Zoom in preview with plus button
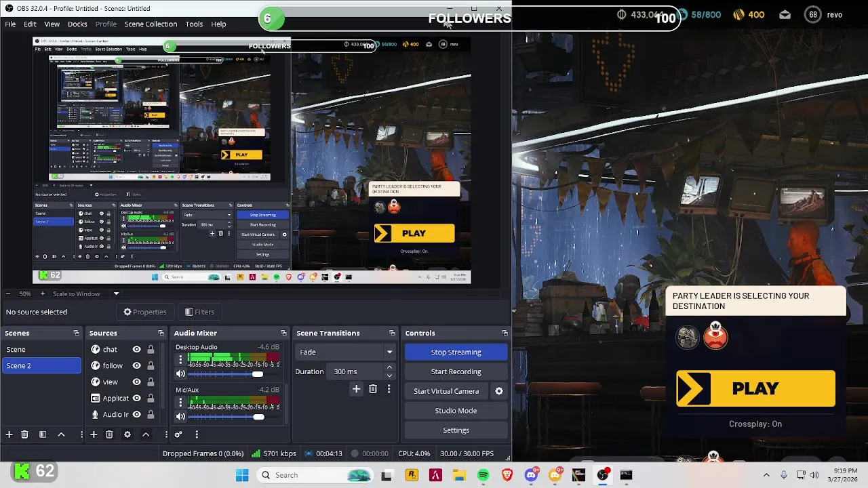The height and width of the screenshot is (488, 868). 42,293
